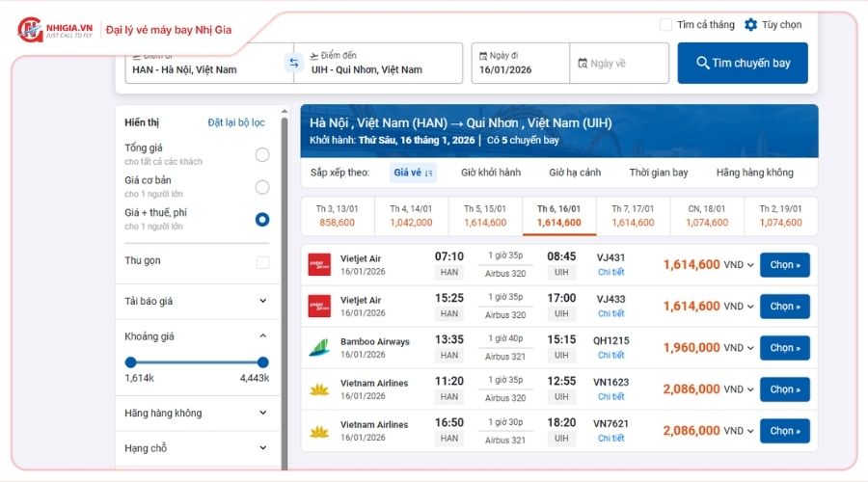Click Vietnam Airlines lotus logo for VN1623
Image resolution: width=868 pixels, height=482 pixels.
click(x=319, y=389)
